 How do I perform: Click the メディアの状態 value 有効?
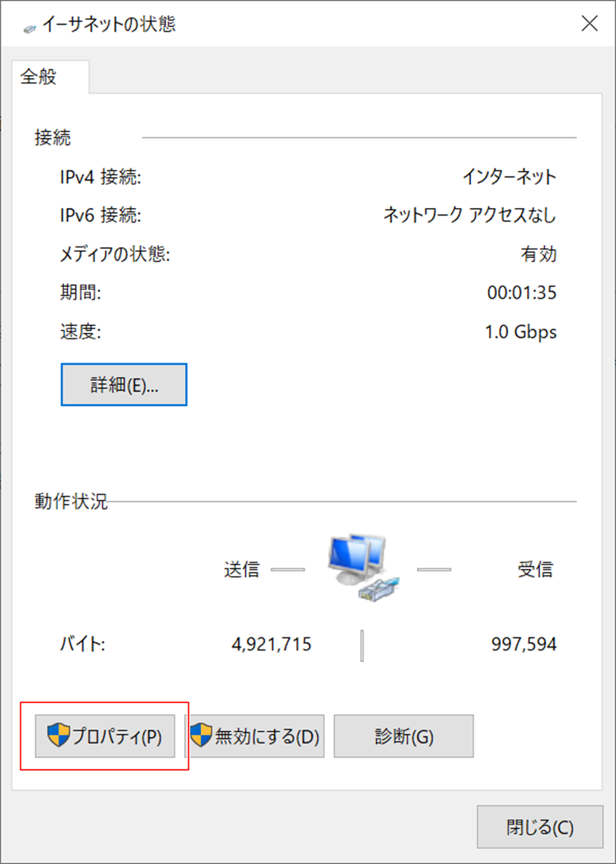(x=538, y=254)
